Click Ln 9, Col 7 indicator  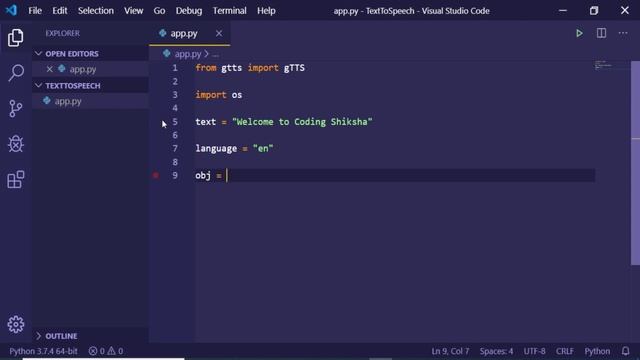coord(450,351)
